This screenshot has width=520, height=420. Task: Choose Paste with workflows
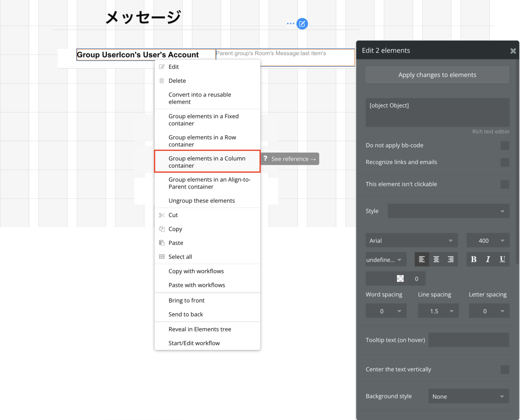pyautogui.click(x=207, y=285)
